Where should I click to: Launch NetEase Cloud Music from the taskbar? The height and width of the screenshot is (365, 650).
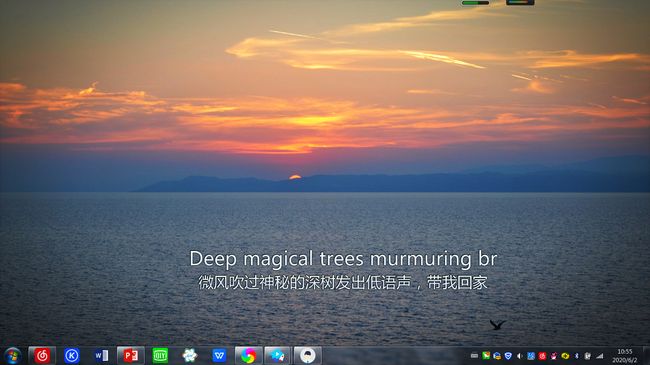[42, 355]
